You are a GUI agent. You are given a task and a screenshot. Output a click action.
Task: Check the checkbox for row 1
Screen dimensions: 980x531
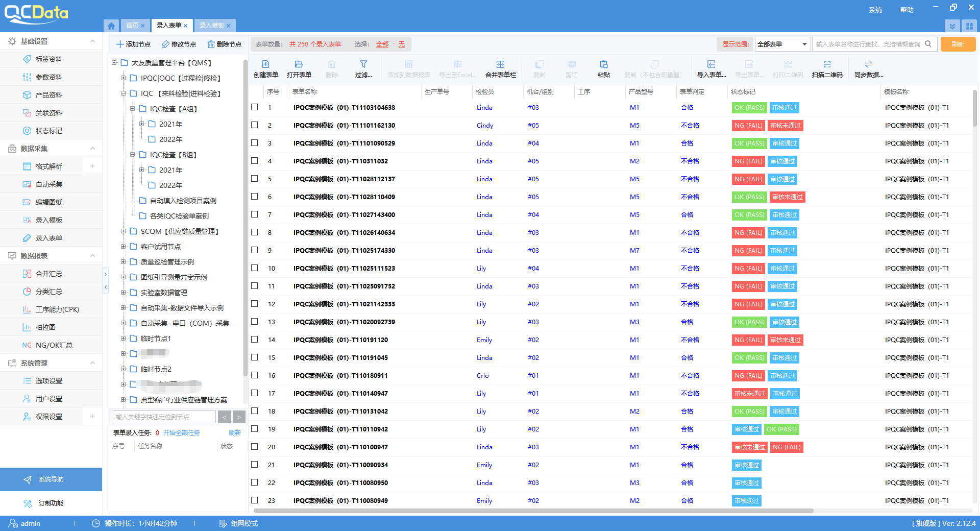(x=255, y=107)
